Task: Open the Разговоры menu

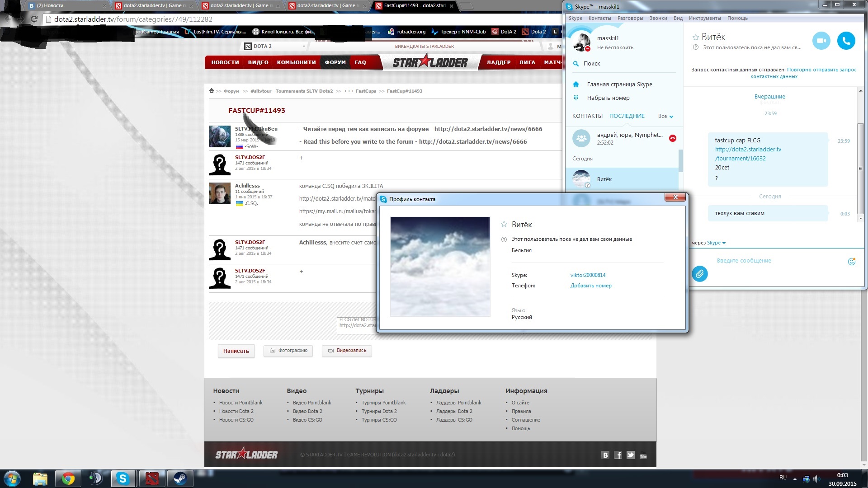Action: tap(630, 18)
